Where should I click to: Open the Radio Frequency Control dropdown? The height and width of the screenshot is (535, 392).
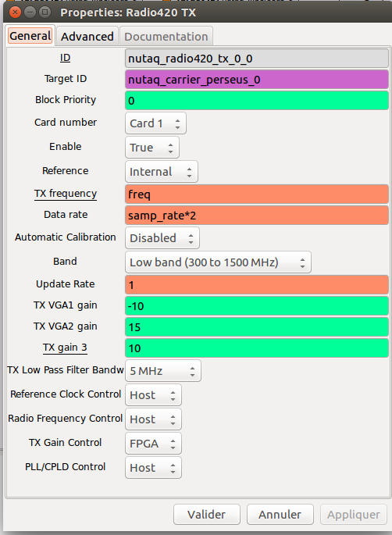click(x=153, y=419)
